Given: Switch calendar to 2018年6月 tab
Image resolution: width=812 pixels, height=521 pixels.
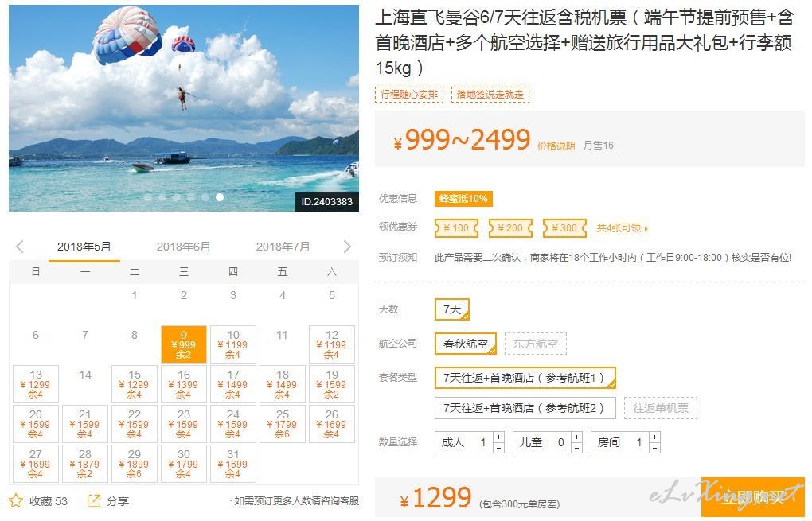Looking at the screenshot, I should [183, 247].
